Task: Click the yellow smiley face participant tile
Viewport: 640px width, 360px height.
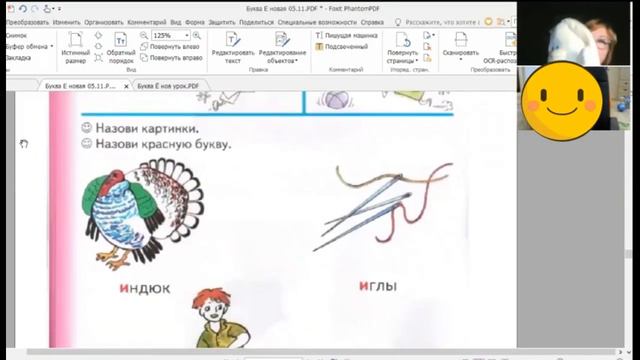Action: click(x=562, y=101)
